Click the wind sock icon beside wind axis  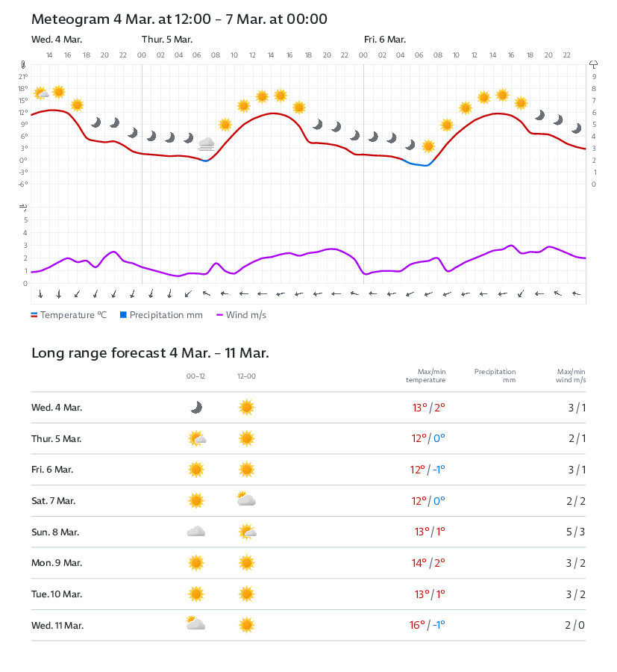tap(24, 207)
